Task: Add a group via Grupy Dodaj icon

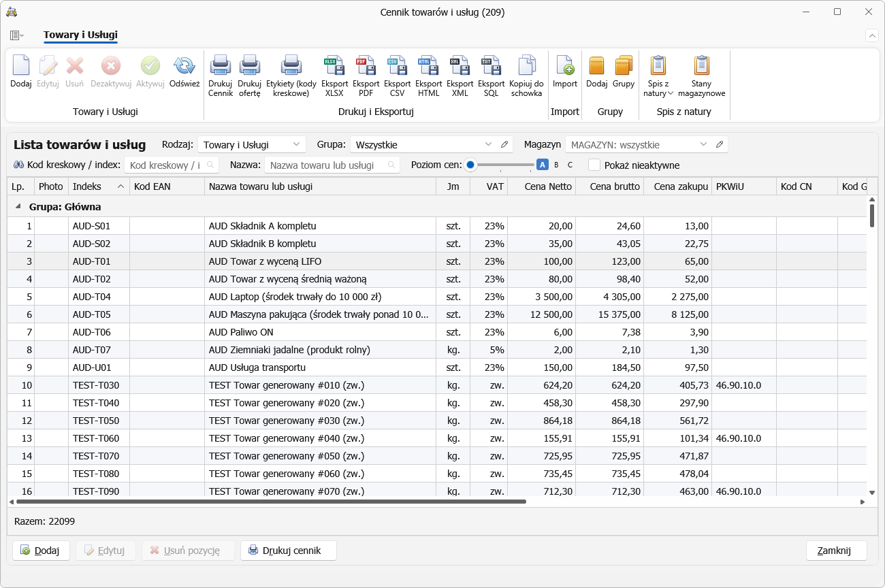Action: pyautogui.click(x=597, y=66)
